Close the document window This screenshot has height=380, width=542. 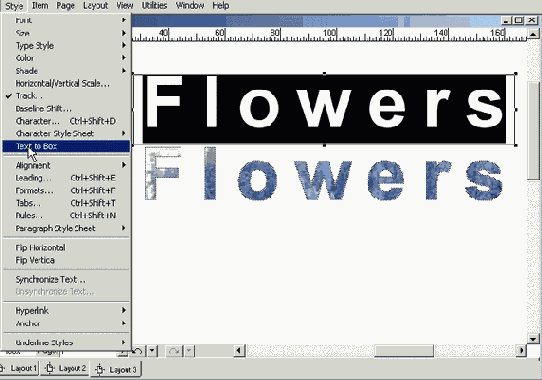tap(532, 21)
